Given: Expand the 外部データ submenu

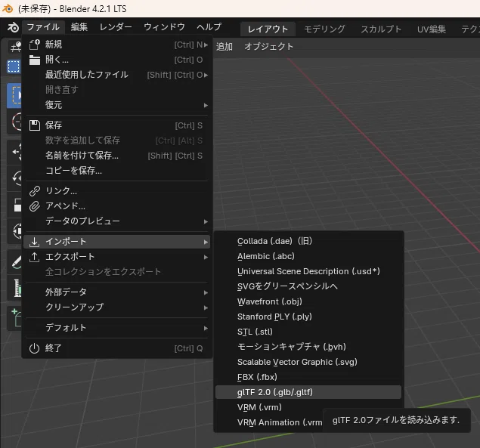Looking at the screenshot, I should (116, 292).
